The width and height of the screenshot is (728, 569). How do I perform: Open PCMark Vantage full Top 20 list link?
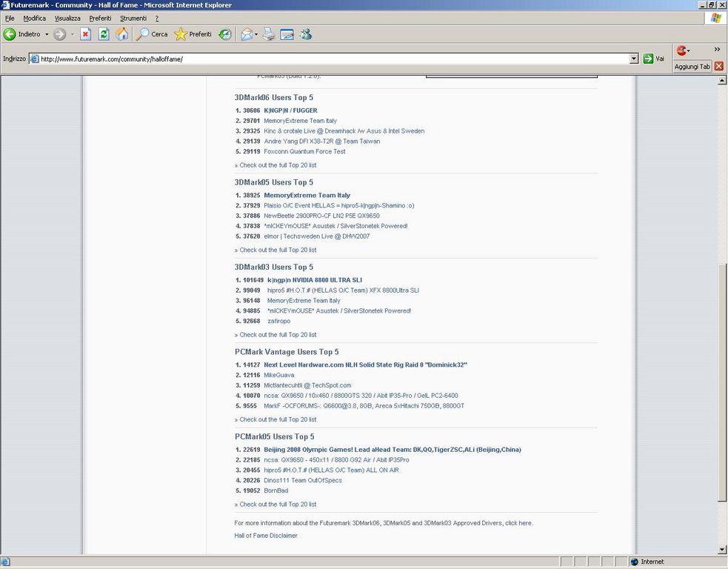pyautogui.click(x=278, y=419)
